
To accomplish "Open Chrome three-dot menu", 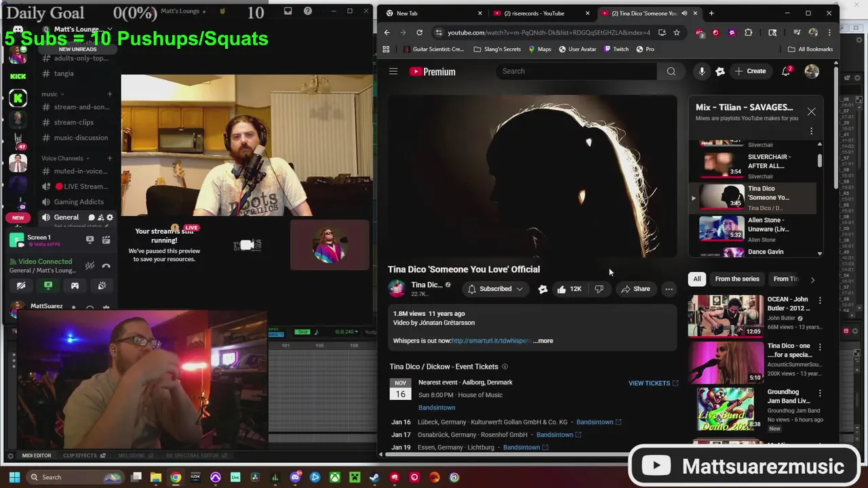I will tap(829, 33).
